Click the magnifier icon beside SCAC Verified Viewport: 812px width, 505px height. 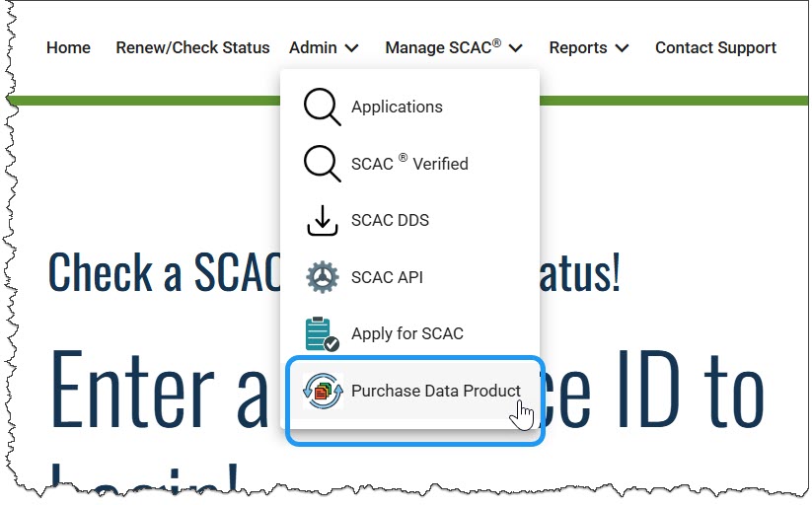pos(322,164)
